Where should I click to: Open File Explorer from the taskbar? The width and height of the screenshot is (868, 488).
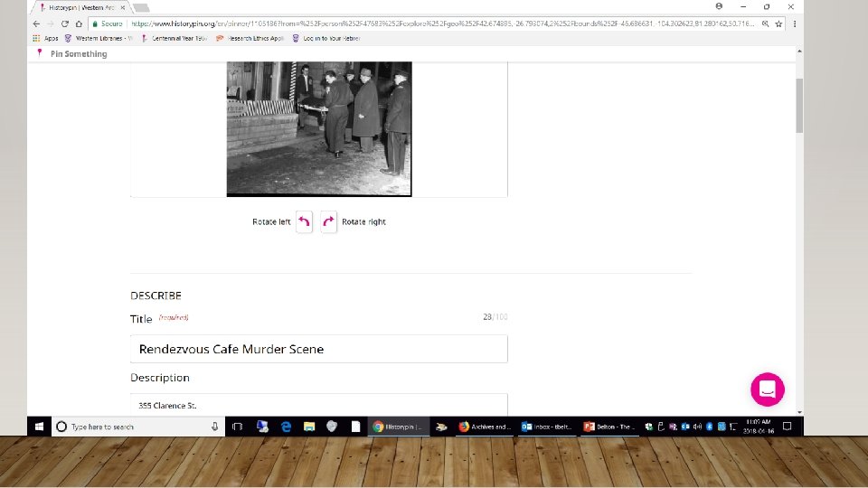309,427
